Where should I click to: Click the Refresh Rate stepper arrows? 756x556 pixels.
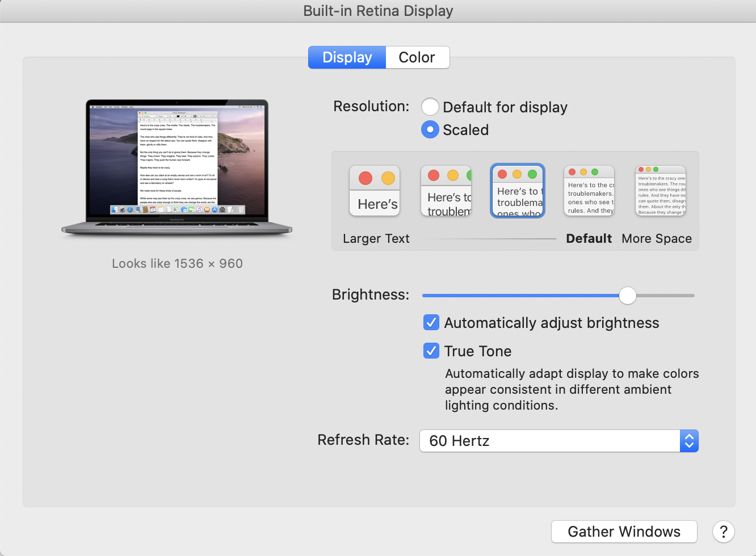[x=689, y=441]
